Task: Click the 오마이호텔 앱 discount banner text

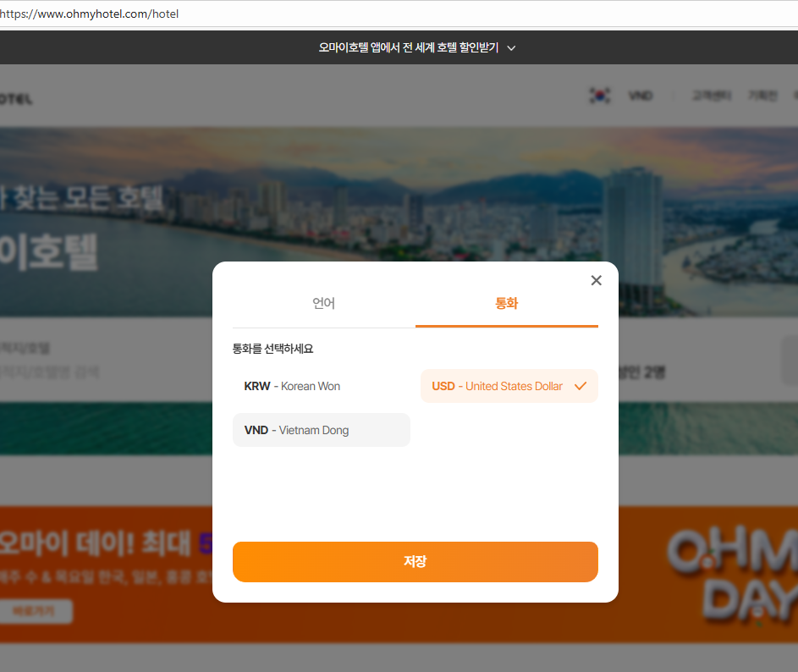Action: click(408, 47)
